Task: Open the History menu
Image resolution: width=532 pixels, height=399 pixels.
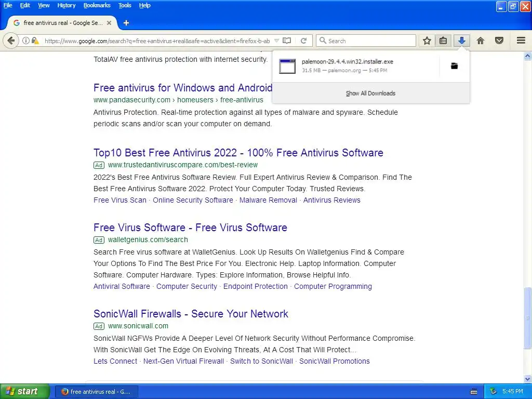Action: pos(66,5)
